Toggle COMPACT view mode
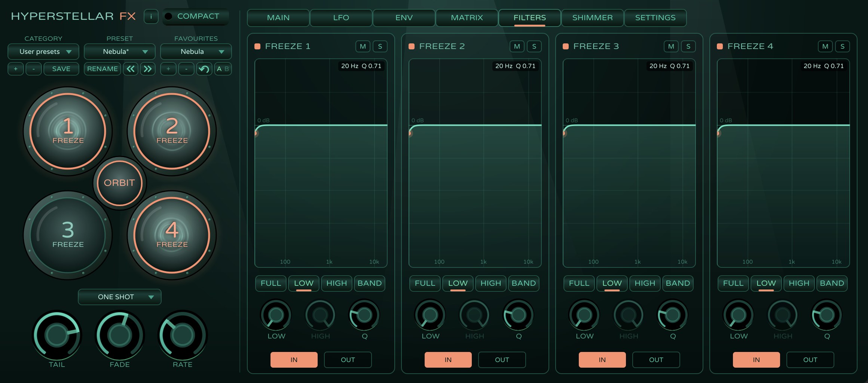Viewport: 868px width, 383px height. 196,16
